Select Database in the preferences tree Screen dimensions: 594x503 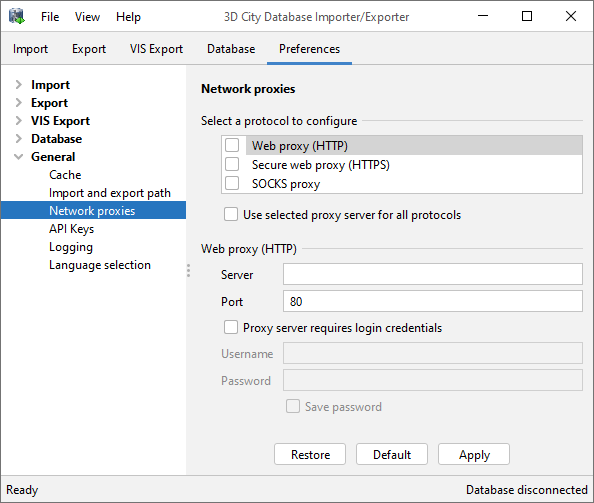56,139
